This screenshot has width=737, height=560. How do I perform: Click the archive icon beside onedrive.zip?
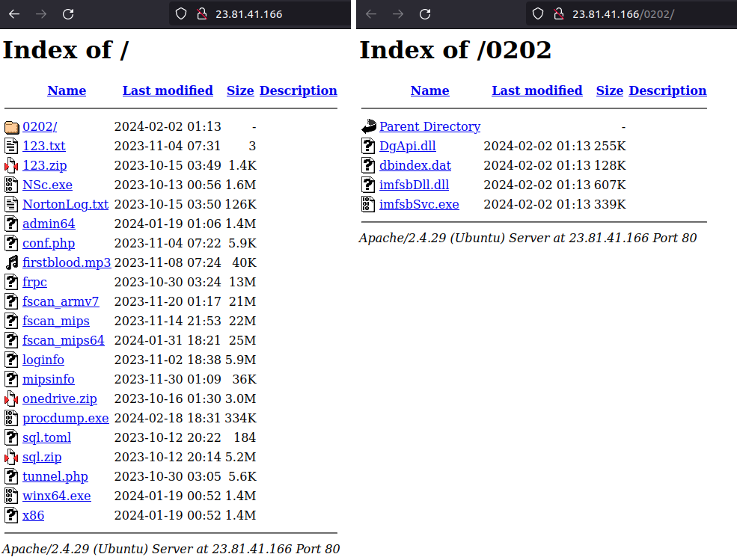click(11, 399)
